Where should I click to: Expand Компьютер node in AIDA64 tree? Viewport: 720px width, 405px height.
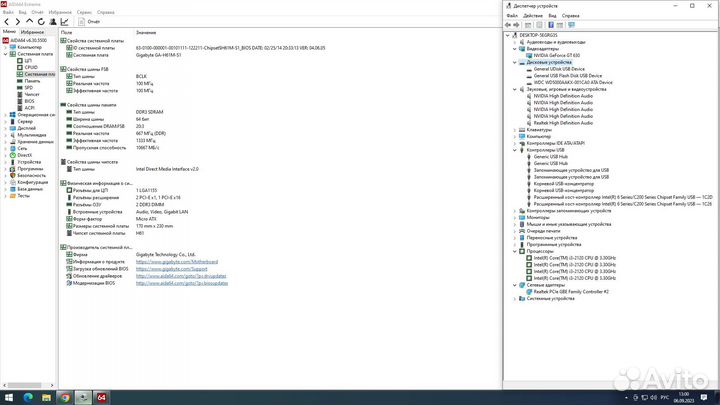[x=6, y=47]
